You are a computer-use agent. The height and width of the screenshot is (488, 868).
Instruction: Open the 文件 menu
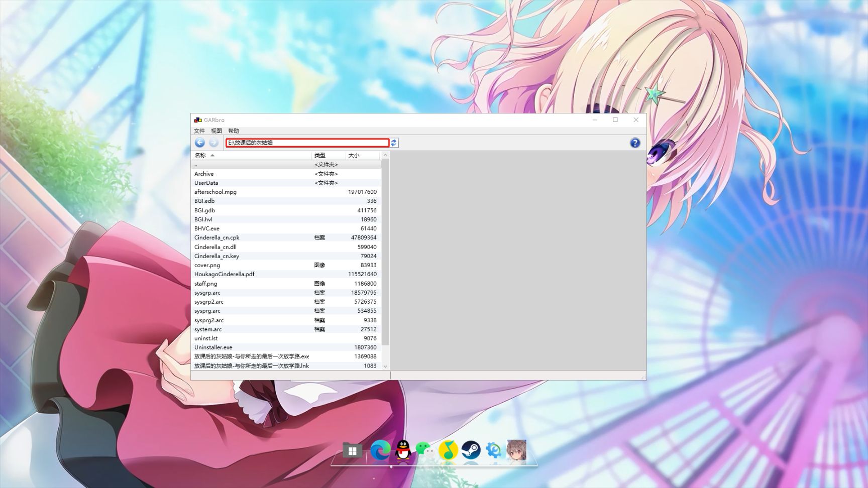pos(199,131)
